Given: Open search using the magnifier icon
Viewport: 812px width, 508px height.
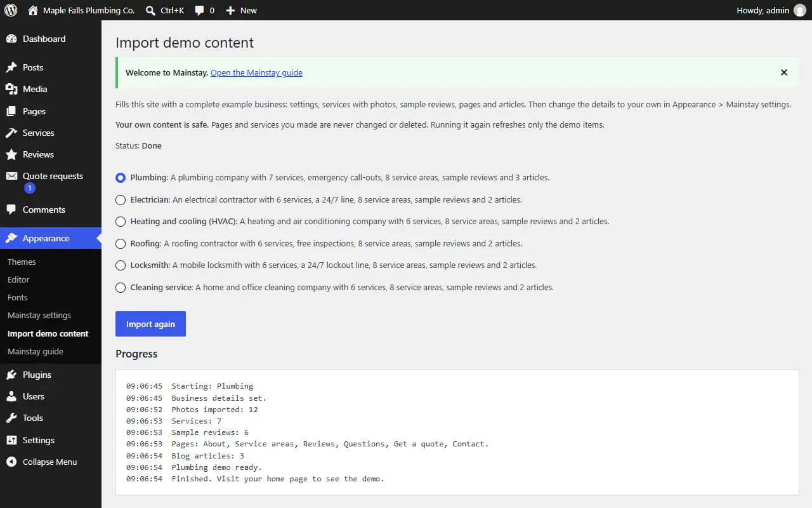Looking at the screenshot, I should [150, 10].
